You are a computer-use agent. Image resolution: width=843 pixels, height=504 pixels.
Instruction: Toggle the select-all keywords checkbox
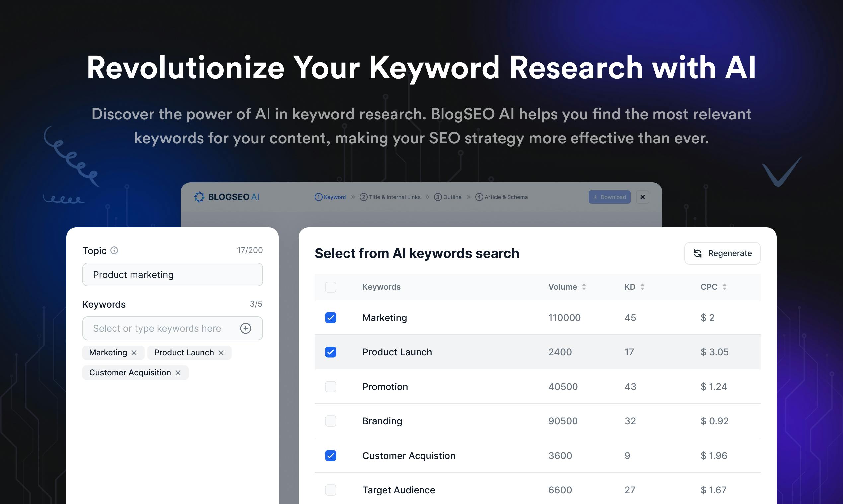click(331, 287)
